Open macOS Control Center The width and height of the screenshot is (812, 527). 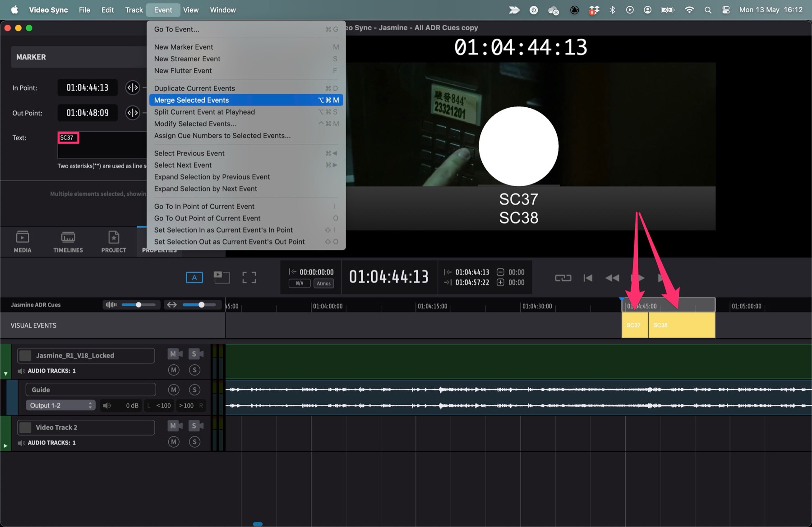pyautogui.click(x=726, y=10)
